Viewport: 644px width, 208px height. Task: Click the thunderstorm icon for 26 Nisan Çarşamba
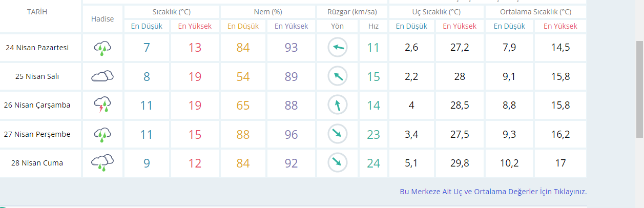[102, 105]
